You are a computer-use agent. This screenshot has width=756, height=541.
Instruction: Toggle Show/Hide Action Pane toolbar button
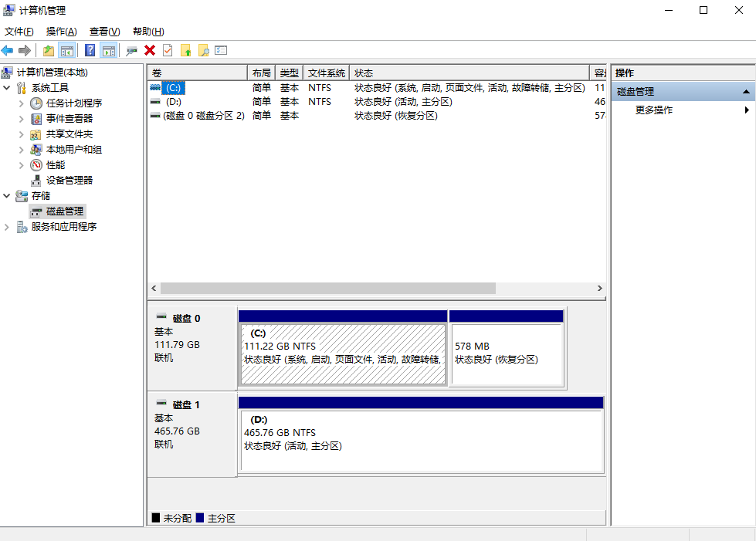pos(109,51)
